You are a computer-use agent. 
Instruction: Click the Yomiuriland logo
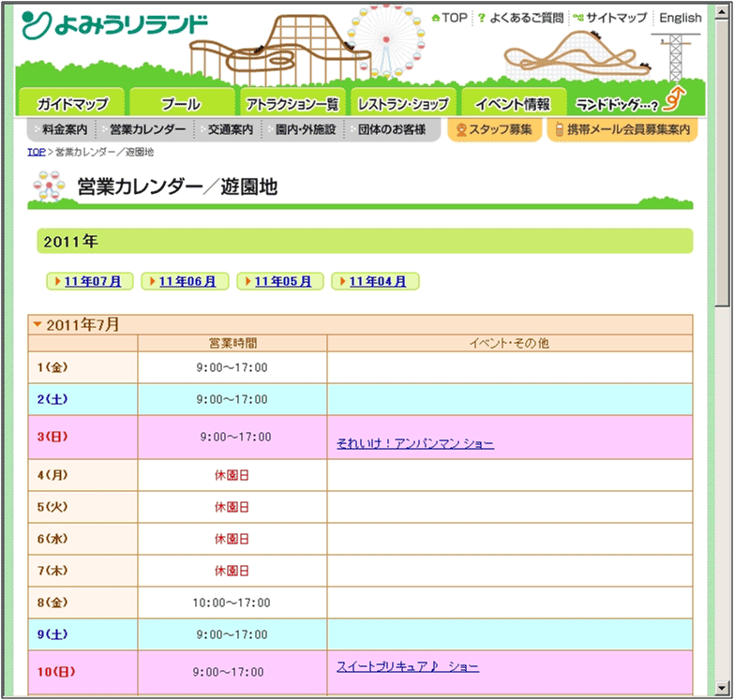[114, 23]
